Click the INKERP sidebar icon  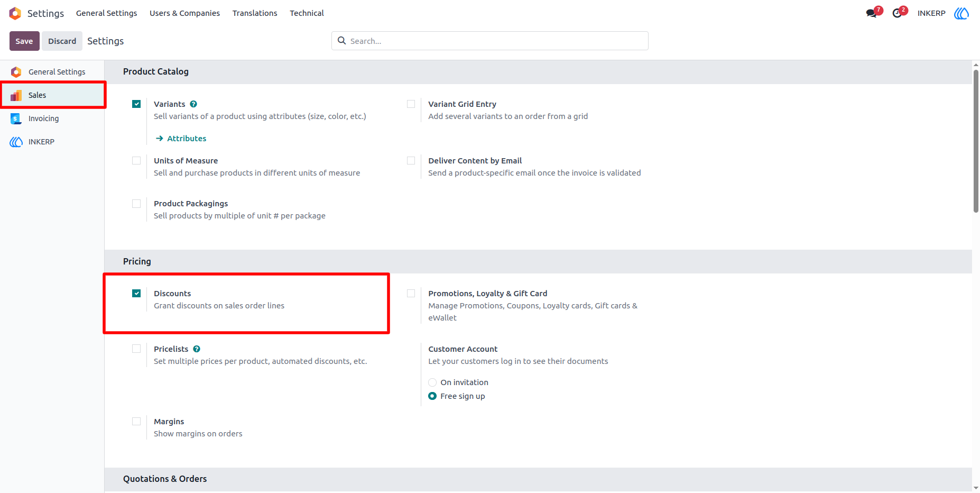click(16, 142)
